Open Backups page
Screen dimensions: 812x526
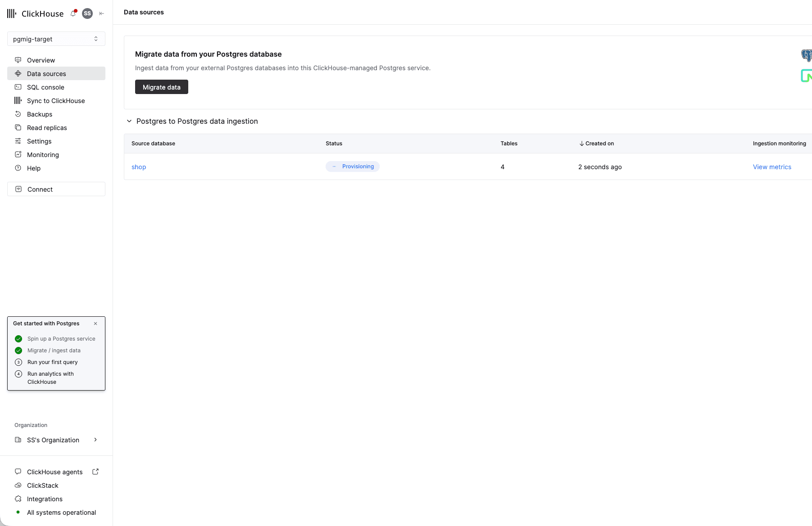point(56,114)
